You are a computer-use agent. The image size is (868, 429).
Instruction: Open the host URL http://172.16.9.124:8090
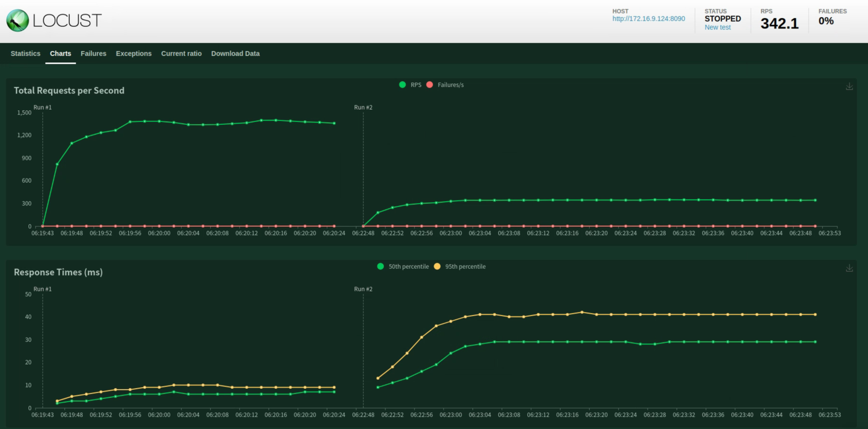(649, 19)
